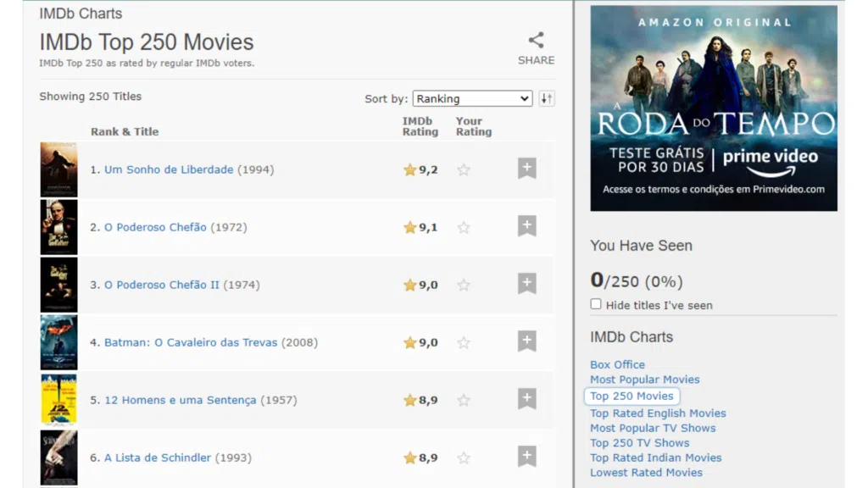Rate Um Sonho de Liberdade using its star
Viewport: 868px width, 488px height.
(464, 169)
